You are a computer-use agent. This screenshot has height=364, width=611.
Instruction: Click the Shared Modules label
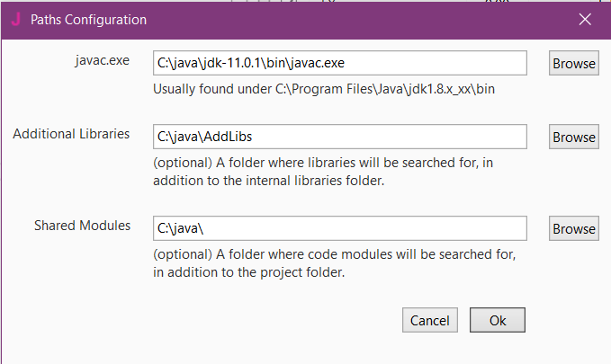click(83, 226)
